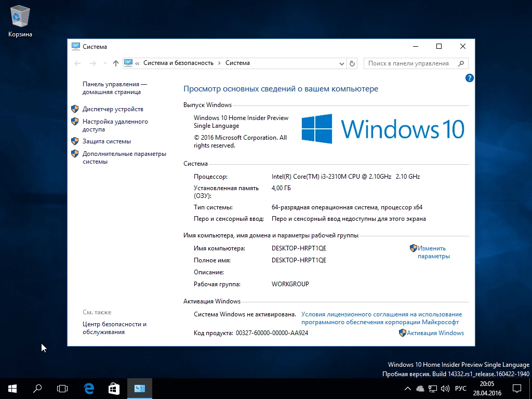532x399 pixels.
Task: Minimize the Система window
Action: coord(416,46)
